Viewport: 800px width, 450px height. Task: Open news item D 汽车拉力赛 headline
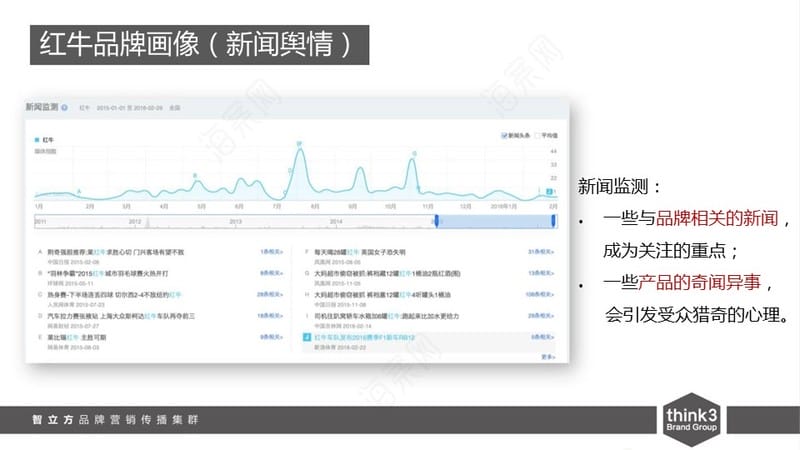click(121, 316)
